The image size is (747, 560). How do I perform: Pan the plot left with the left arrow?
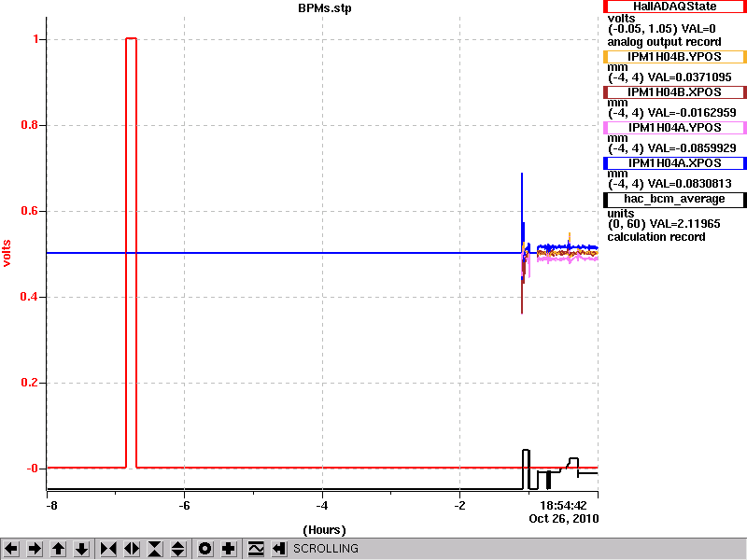point(11,549)
